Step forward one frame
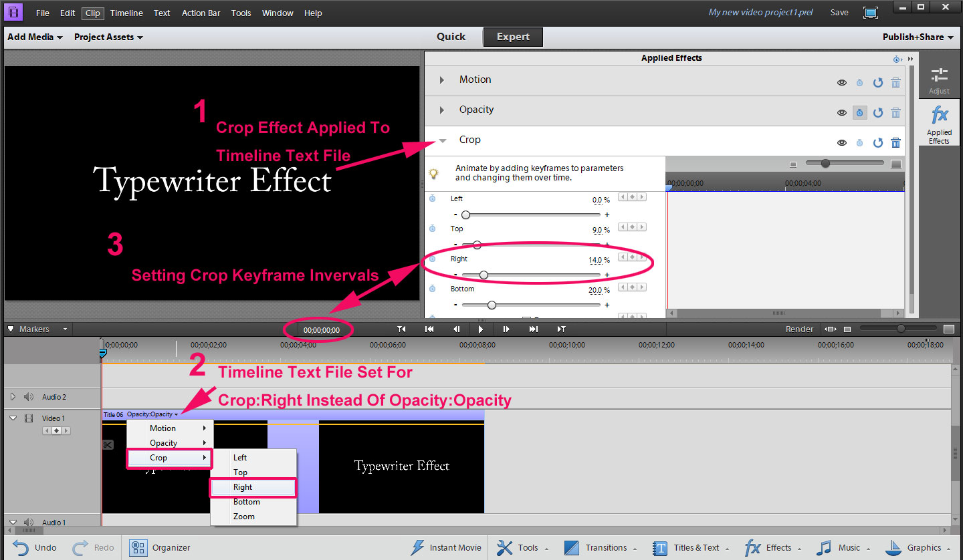Screen dimensions: 963x560 tap(506, 329)
